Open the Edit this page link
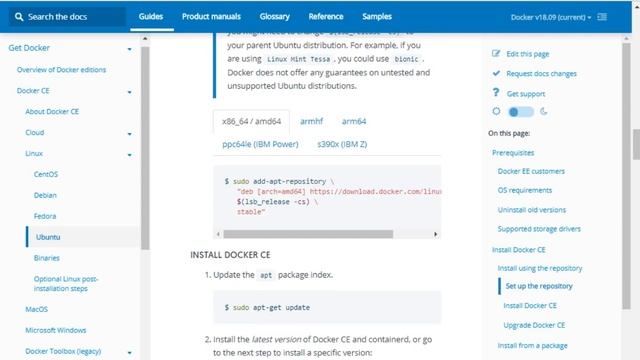 [527, 54]
